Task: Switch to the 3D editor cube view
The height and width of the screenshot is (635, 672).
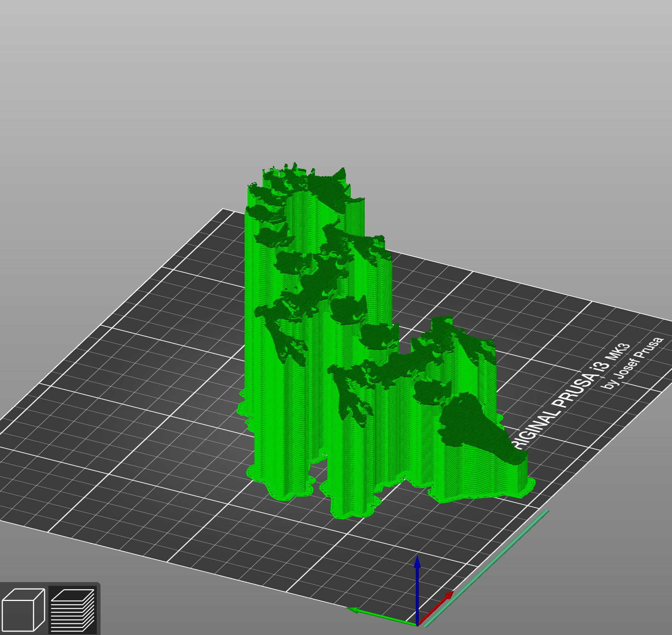Action: click(23, 610)
